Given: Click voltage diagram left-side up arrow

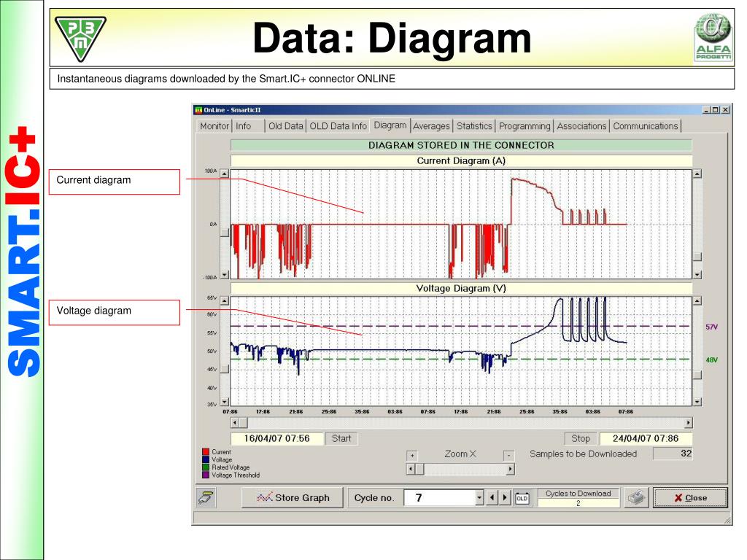Looking at the screenshot, I should (225, 301).
